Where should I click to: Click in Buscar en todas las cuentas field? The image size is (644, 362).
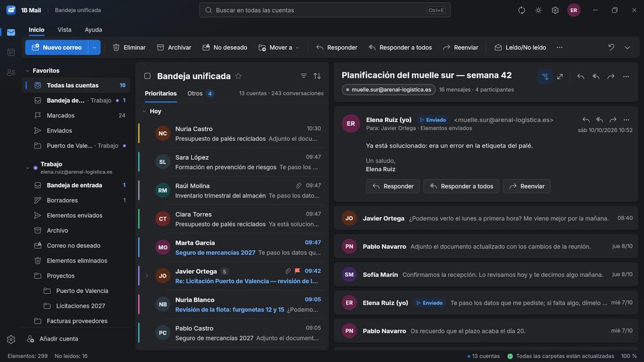325,10
